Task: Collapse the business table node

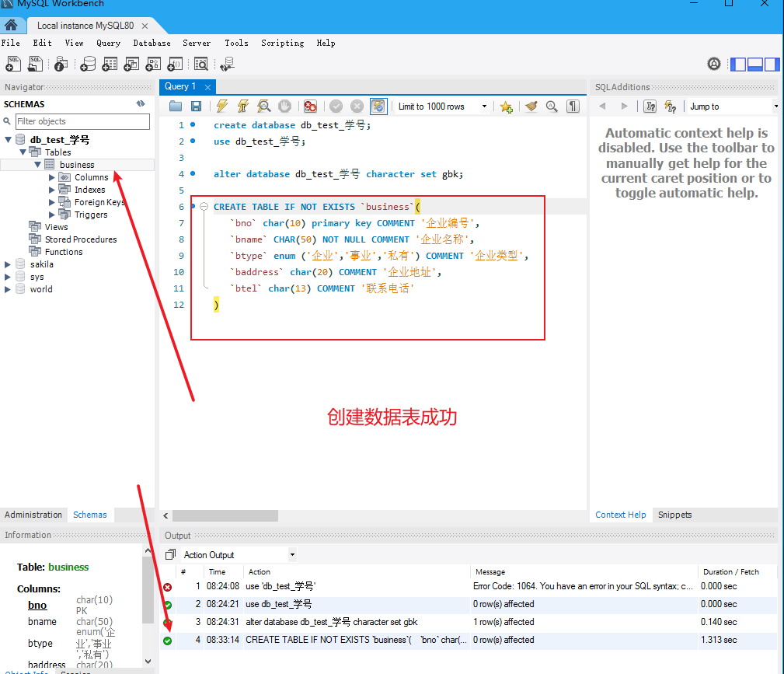Action: tap(37, 164)
